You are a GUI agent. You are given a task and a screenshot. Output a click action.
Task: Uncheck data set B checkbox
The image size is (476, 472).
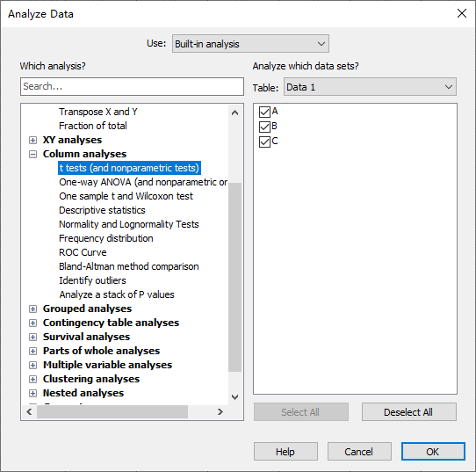[264, 127]
